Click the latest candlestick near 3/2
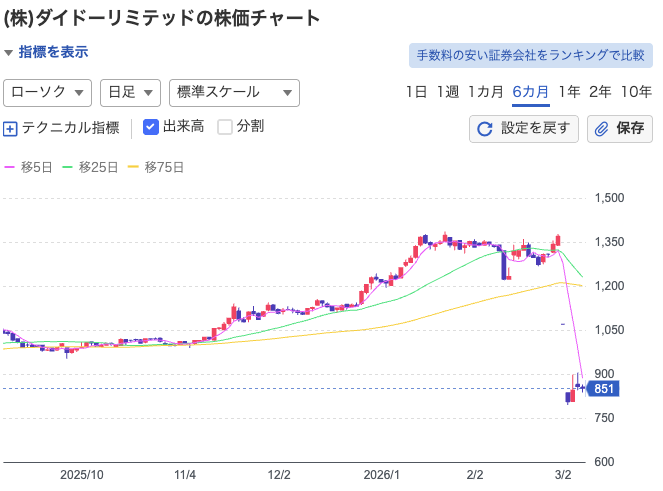Viewport: 663px width, 491px height. (x=583, y=387)
